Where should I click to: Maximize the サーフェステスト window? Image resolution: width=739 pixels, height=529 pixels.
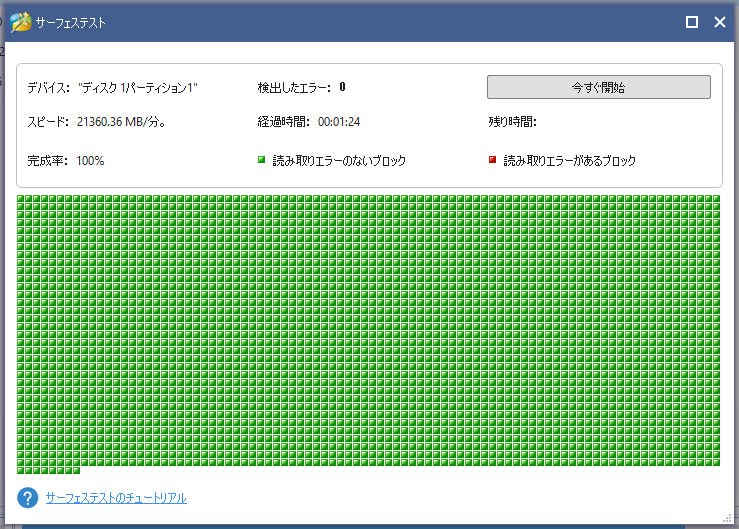pyautogui.click(x=691, y=22)
